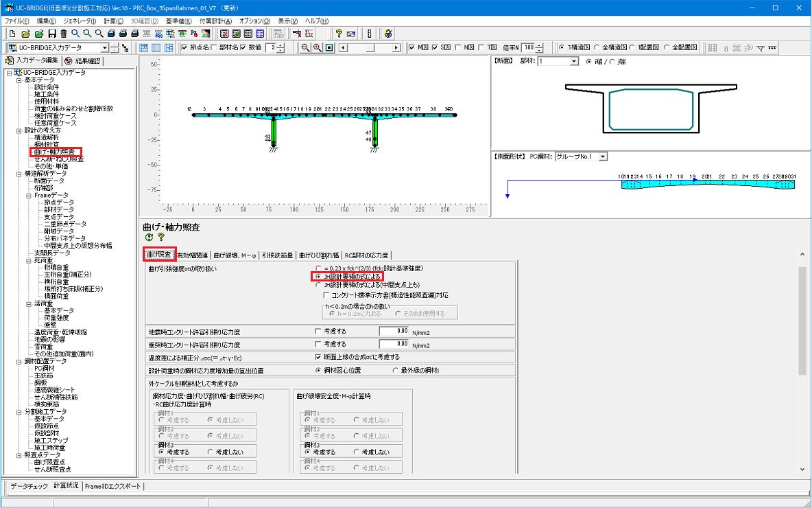Click the horizontal slider next to zoom icons
Viewport: 812px width, 508px height.
click(x=370, y=47)
